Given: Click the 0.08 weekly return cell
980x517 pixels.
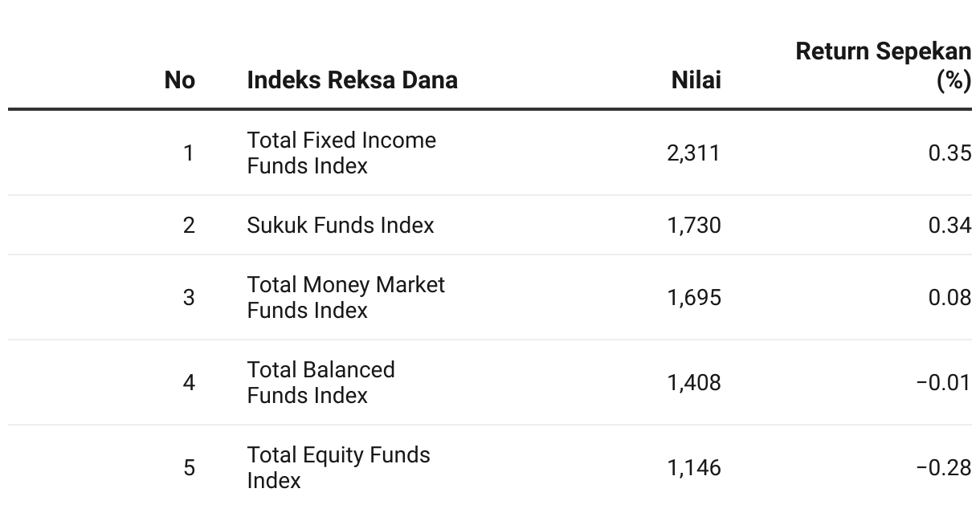Looking at the screenshot, I should coord(949,298).
